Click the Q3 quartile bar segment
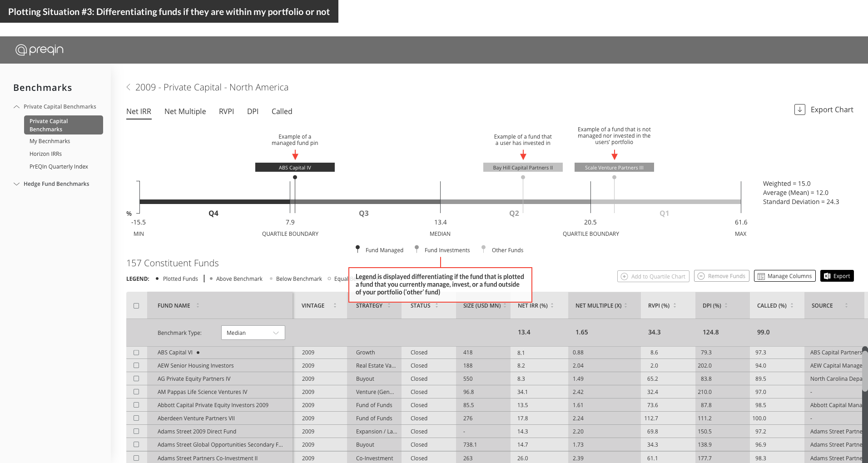 pyautogui.click(x=365, y=202)
